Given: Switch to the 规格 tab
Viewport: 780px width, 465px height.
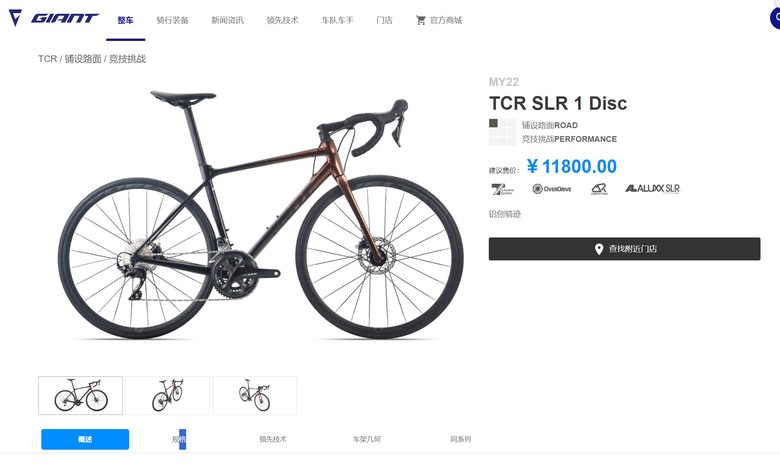Looking at the screenshot, I should pos(179,439).
